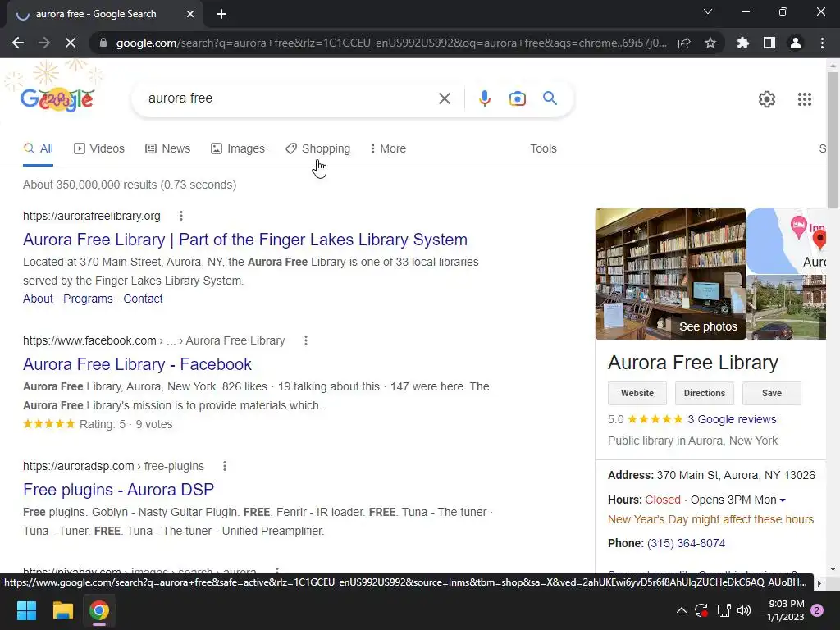
Task: Open the volume control in system tray
Action: point(744,610)
